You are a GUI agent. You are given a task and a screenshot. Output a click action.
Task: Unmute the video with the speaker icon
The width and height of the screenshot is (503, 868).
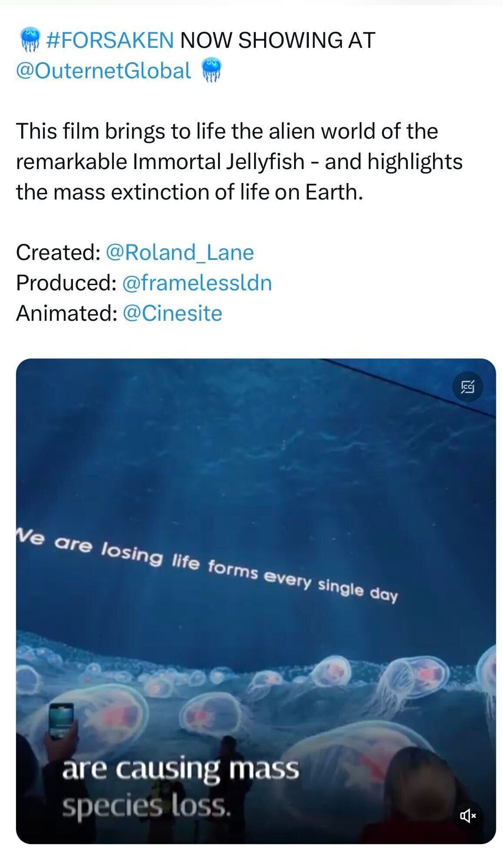pos(467,815)
